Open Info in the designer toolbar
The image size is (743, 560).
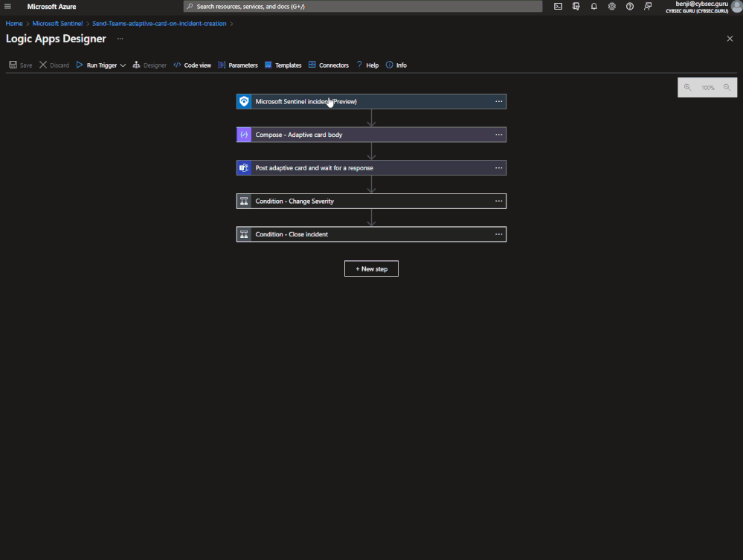[396, 65]
